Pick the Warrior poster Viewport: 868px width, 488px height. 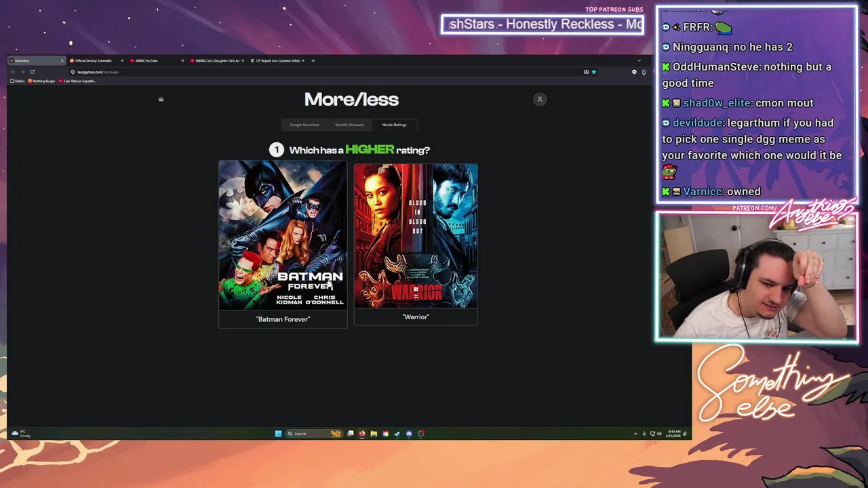pos(416,236)
